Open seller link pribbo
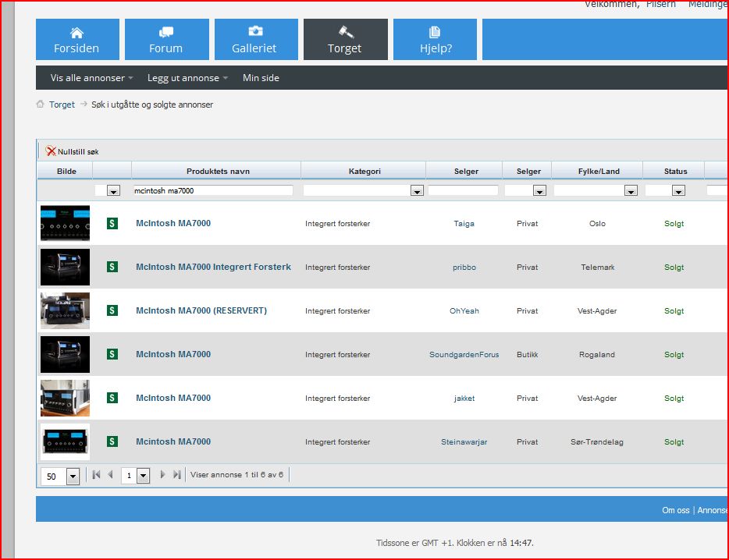Screen dimensions: 729x560 (464, 268)
